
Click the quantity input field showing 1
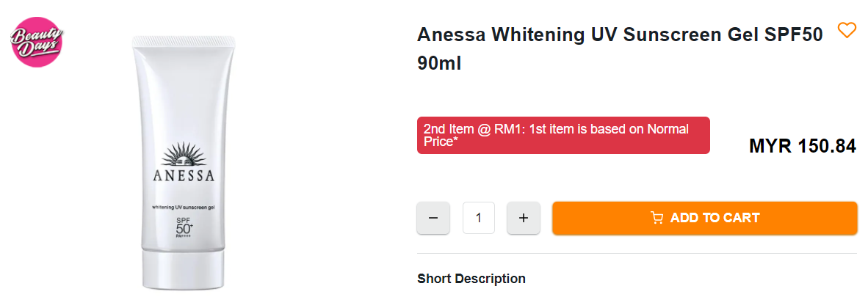[479, 218]
